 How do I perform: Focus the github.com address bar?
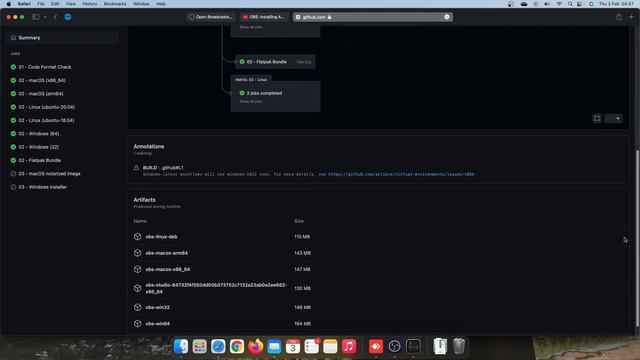(372, 17)
